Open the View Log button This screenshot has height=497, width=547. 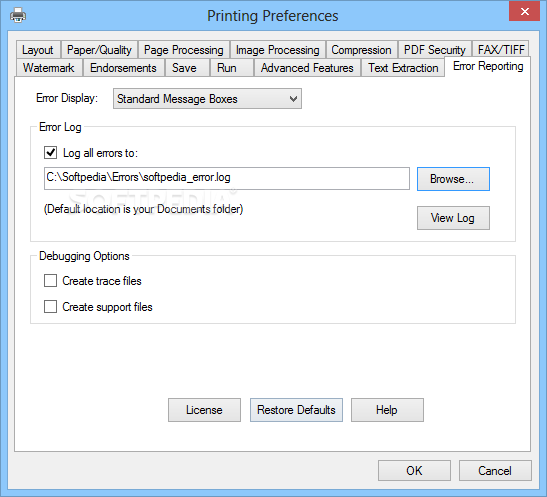tap(453, 218)
